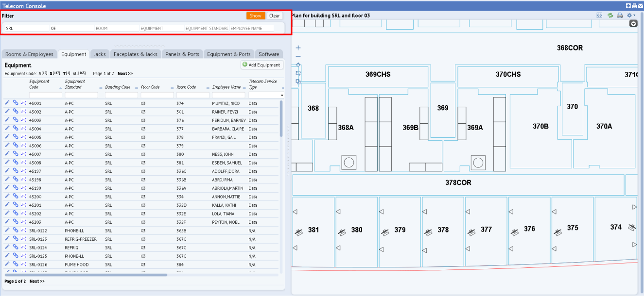Click title bar printer icon
This screenshot has height=296, width=644.
(x=634, y=6)
